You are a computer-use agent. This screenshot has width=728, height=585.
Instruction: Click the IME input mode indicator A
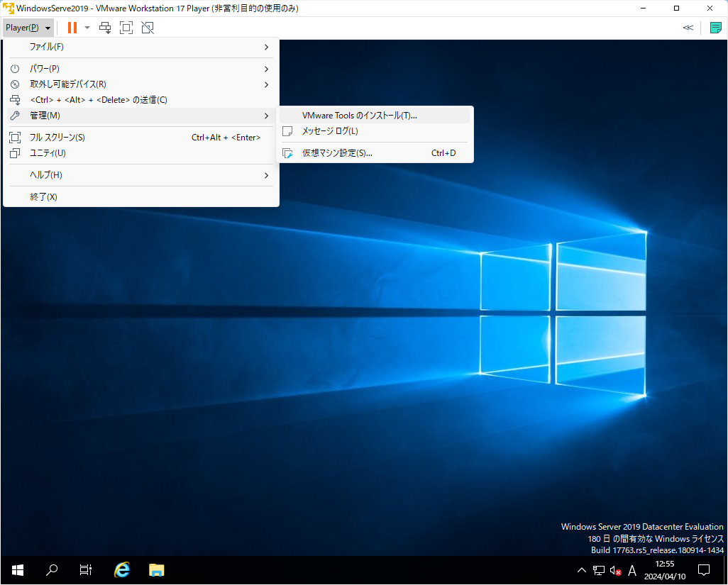pos(632,570)
